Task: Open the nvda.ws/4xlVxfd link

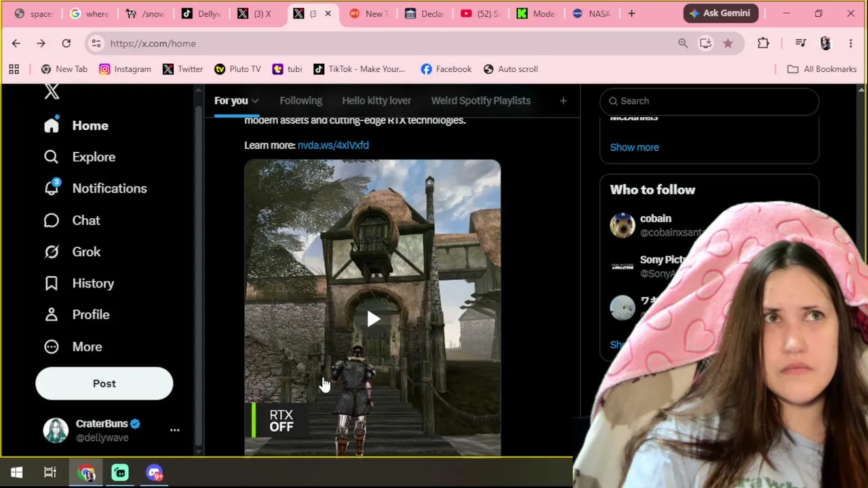Action: click(333, 145)
